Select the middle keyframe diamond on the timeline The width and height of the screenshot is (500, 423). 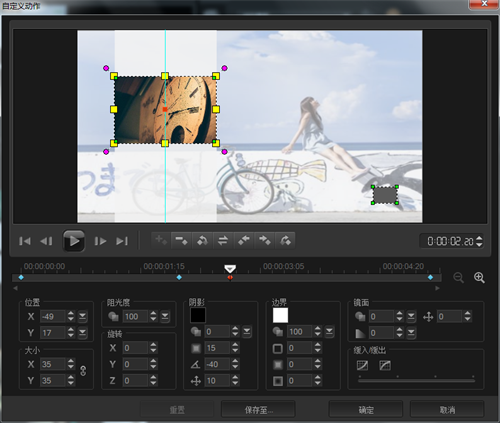[x=179, y=277]
